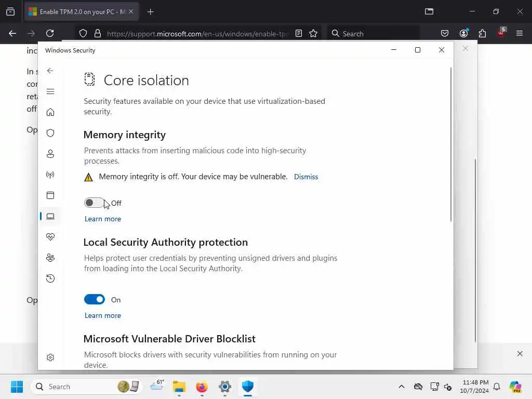The width and height of the screenshot is (532, 399).
Task: Go back in Windows Security
Action: 50,71
